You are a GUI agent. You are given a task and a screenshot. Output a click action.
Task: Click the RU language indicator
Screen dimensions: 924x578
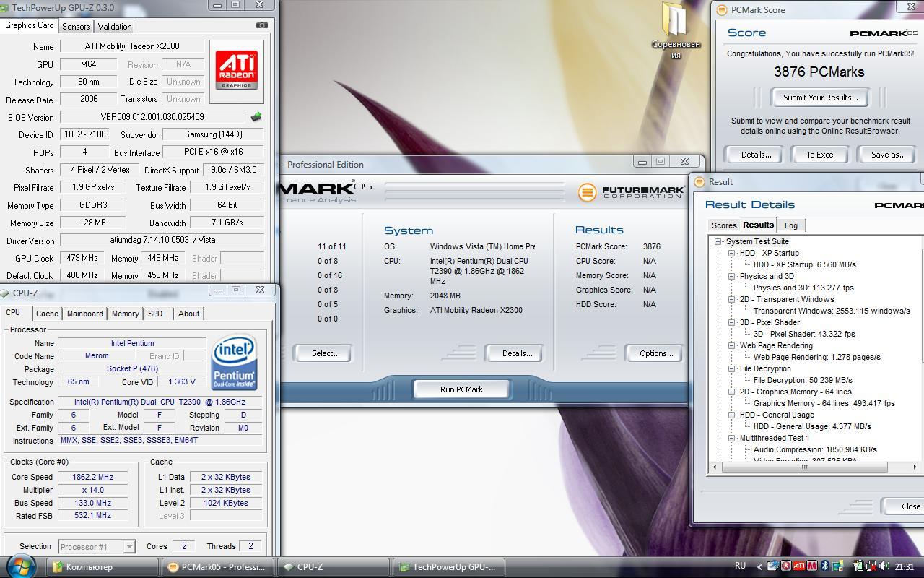coord(740,566)
